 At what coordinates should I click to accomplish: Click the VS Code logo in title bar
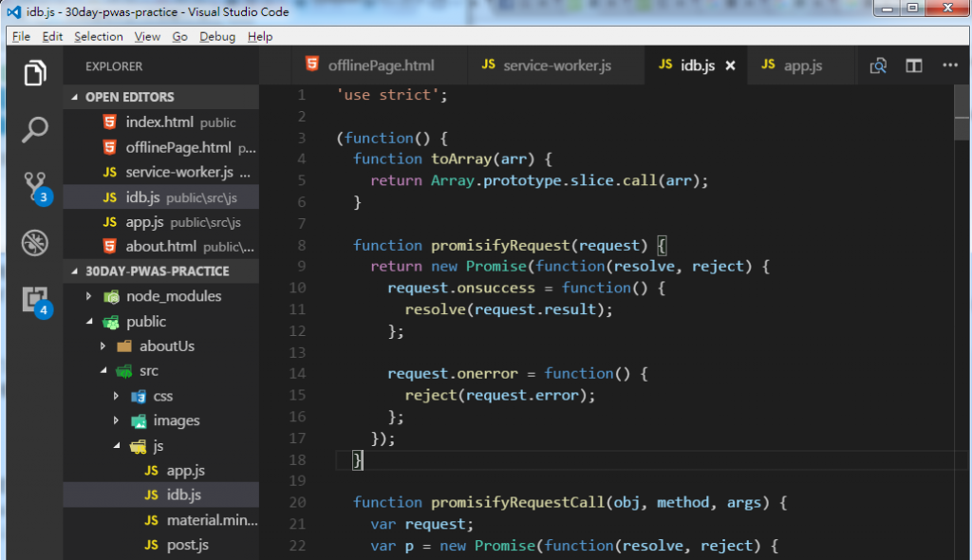coord(13,11)
